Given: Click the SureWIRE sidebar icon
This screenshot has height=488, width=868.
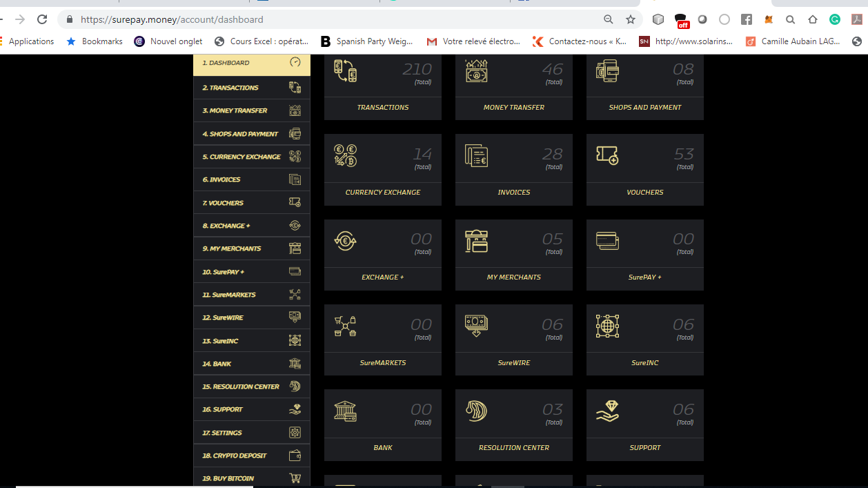Looking at the screenshot, I should click(x=295, y=318).
